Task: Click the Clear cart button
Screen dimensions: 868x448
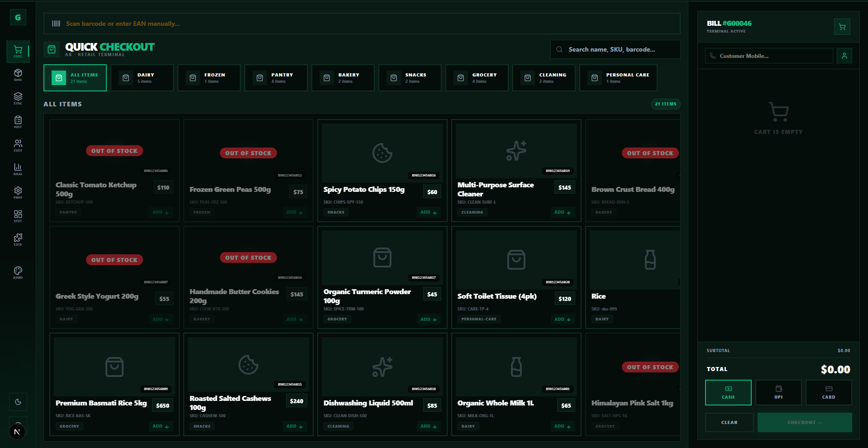Action: [x=729, y=422]
